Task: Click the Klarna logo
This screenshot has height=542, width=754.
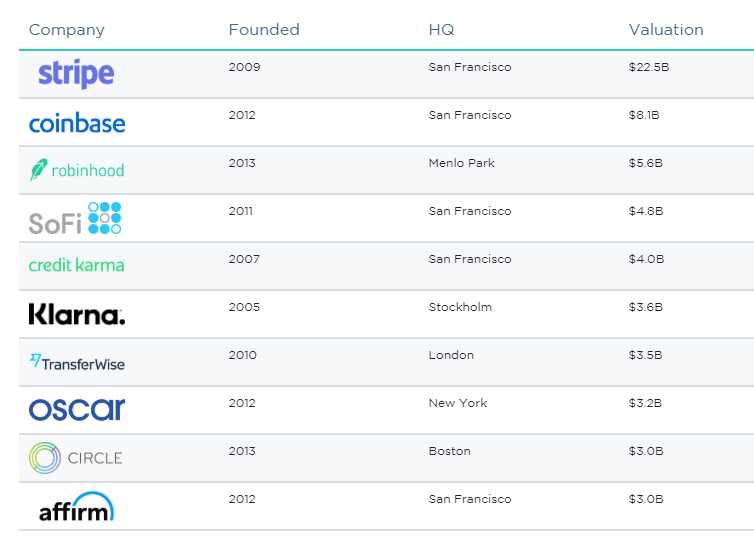Action: (x=77, y=315)
